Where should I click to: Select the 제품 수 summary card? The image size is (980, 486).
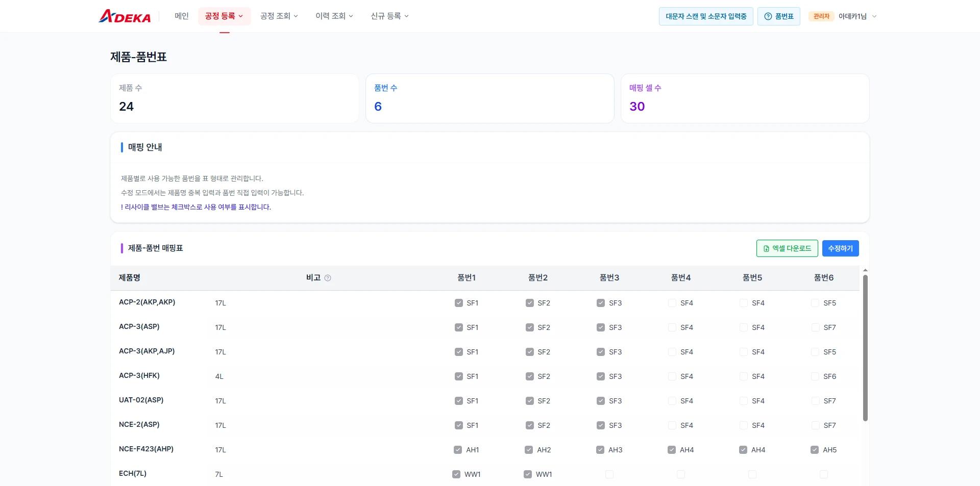click(x=235, y=98)
